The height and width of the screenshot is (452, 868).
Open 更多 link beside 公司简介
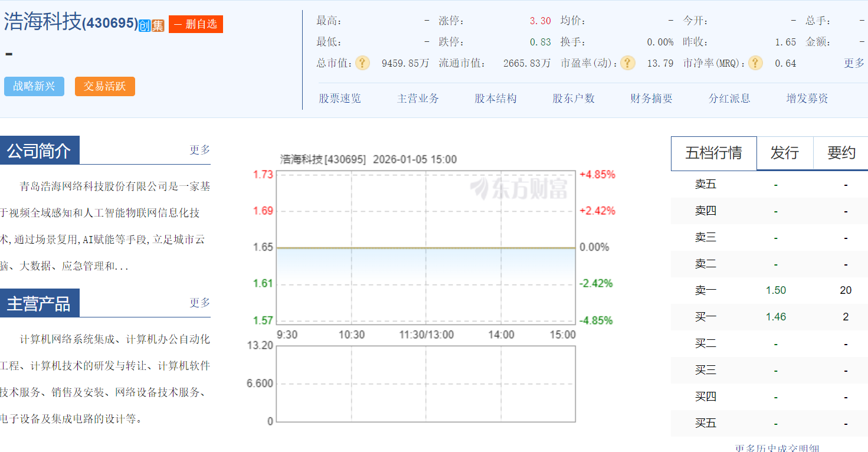(x=200, y=150)
